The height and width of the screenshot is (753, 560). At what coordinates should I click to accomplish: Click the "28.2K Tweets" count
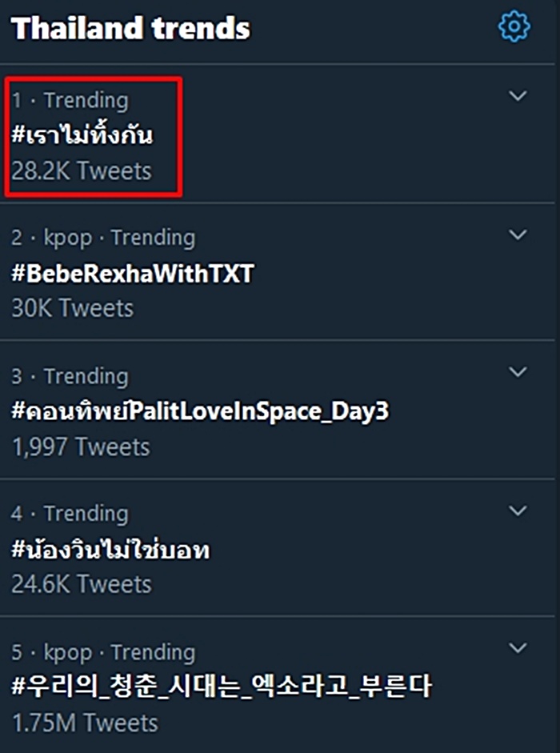pyautogui.click(x=82, y=170)
